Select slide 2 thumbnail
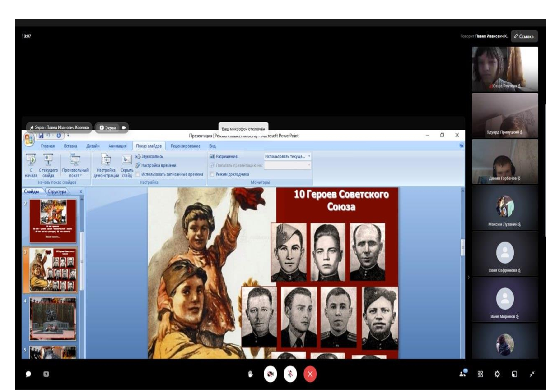This screenshot has width=555, height=392. 53,221
